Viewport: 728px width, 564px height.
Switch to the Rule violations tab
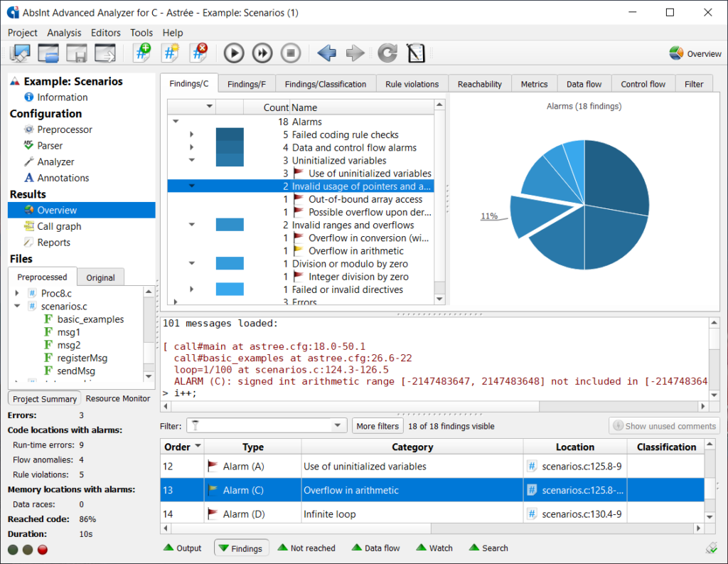click(x=412, y=84)
